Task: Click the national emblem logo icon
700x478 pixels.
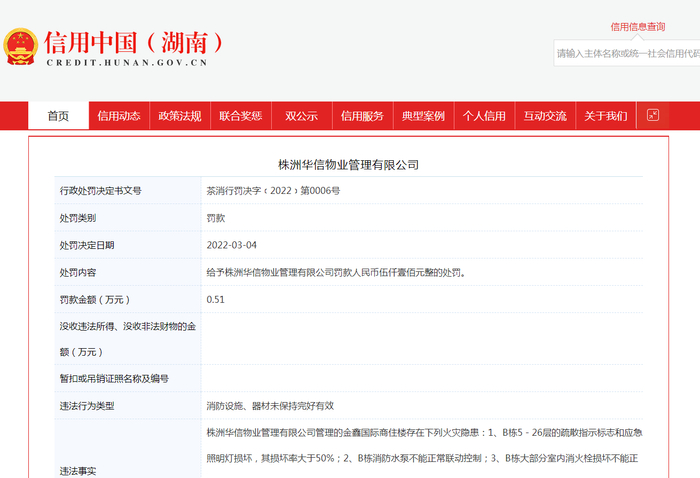Action: (x=21, y=47)
